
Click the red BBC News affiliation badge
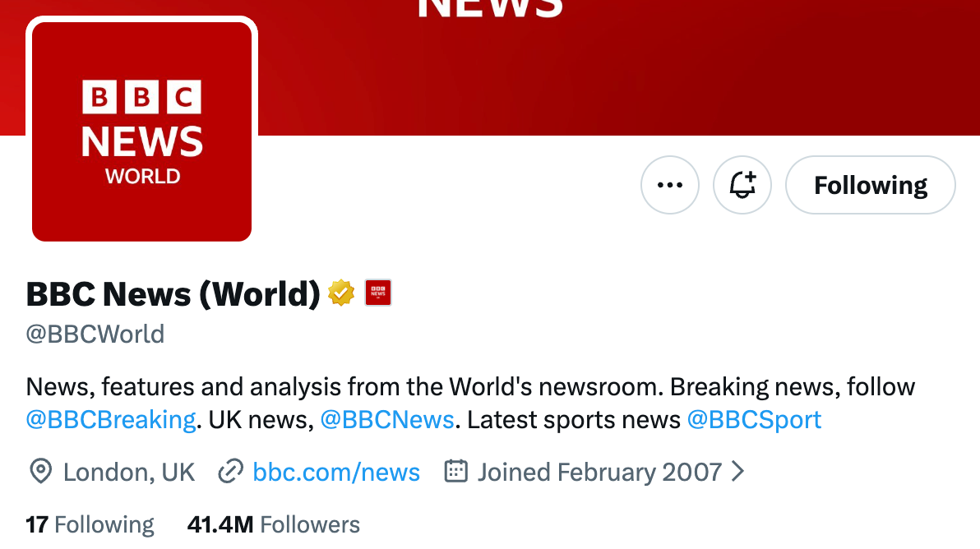[x=377, y=293]
